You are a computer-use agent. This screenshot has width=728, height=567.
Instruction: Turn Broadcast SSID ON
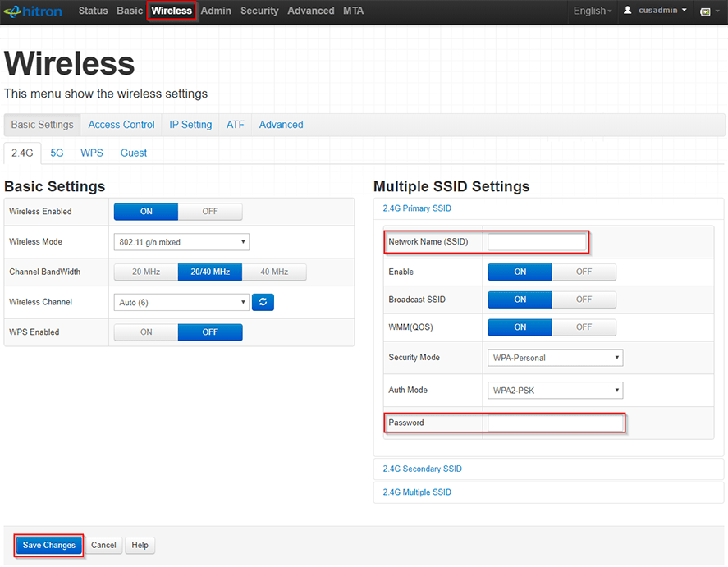coord(520,300)
